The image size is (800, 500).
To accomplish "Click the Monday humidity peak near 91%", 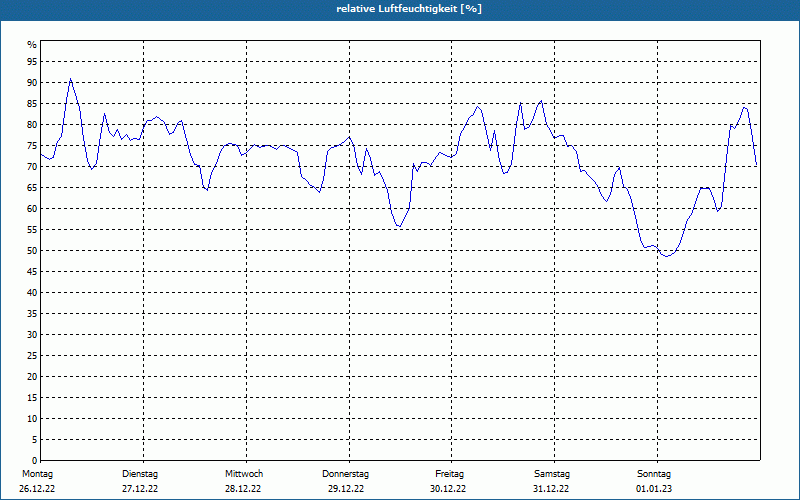I will click(70, 79).
